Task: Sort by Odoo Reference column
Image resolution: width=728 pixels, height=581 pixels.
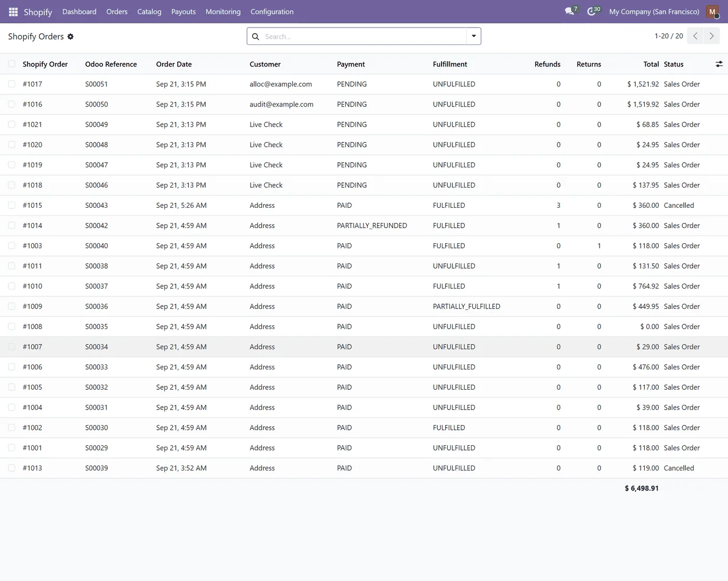Action: click(111, 64)
